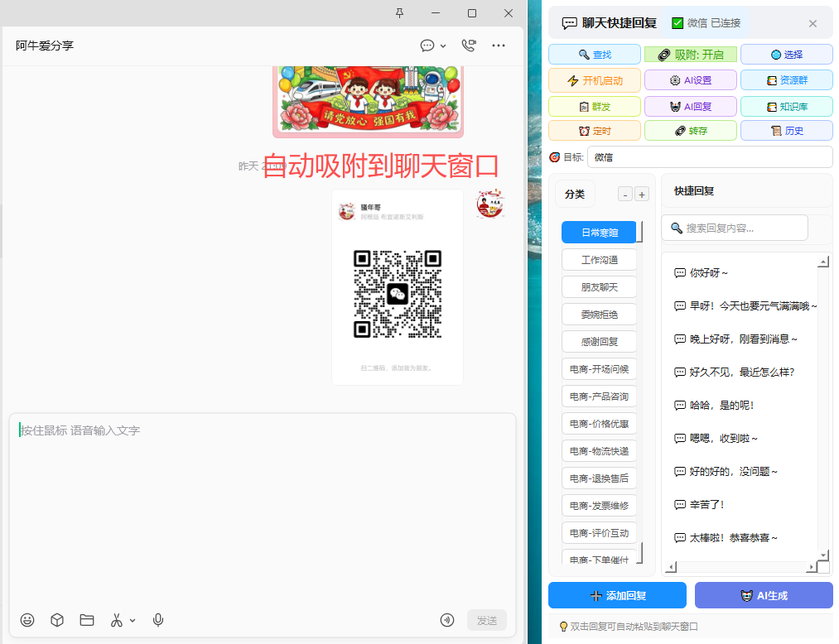Open the 转存 transfer tool
This screenshot has height=644, width=839.
click(x=691, y=131)
